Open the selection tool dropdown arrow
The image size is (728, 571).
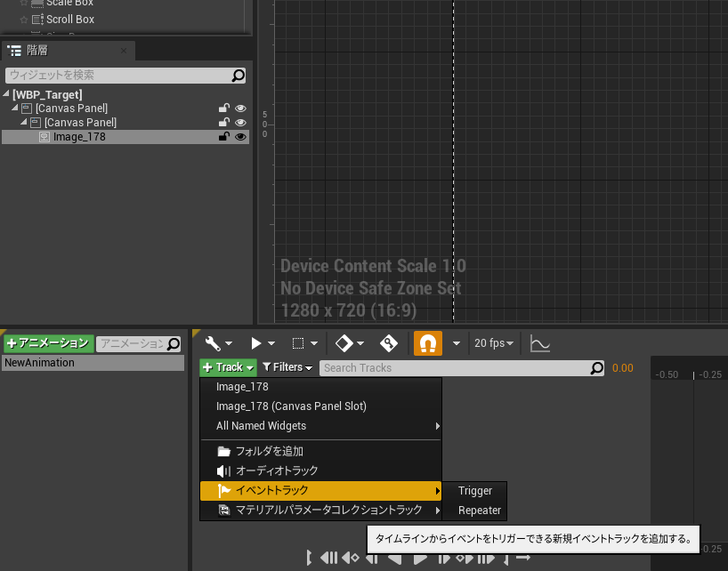(314, 343)
